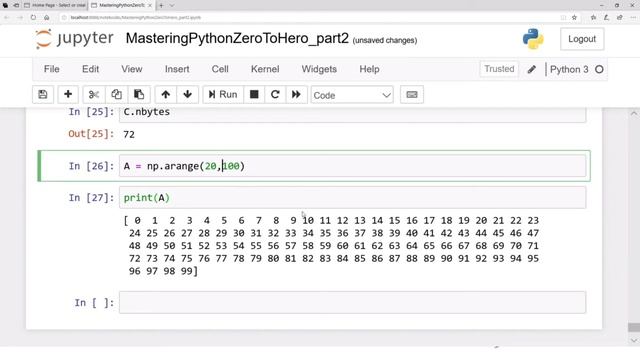The image size is (640, 360).
Task: Open the Edit menu
Action: 90,69
